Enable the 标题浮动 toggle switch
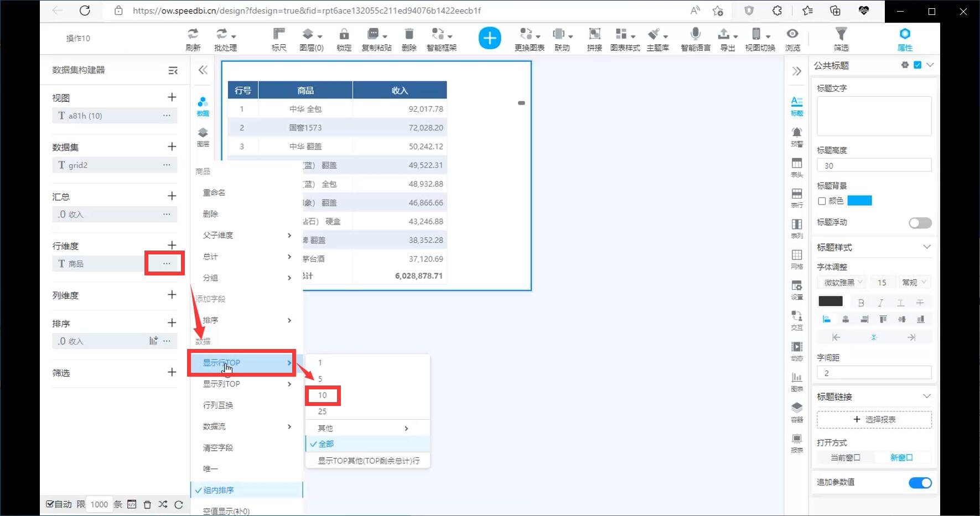980x516 pixels. click(920, 223)
